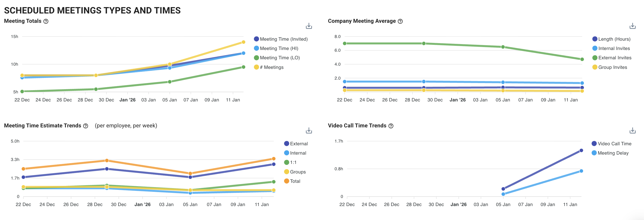Open help icon beside Meeting Time Estimate Trends
644x220 pixels.
click(x=86, y=126)
